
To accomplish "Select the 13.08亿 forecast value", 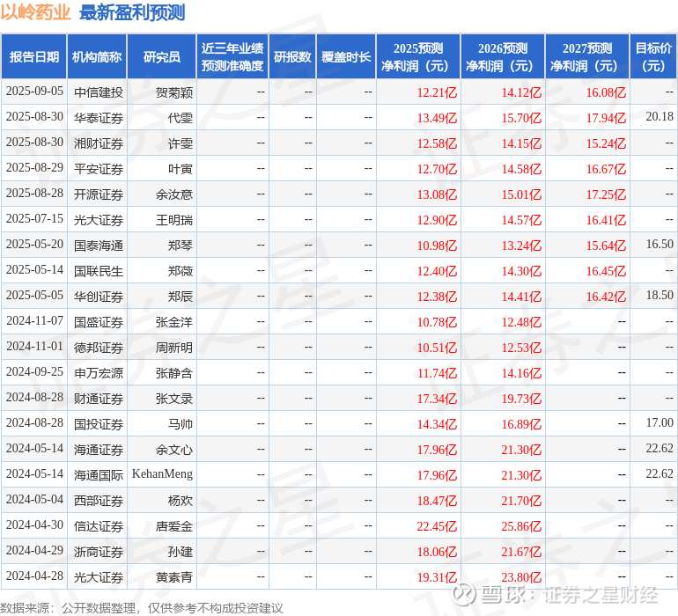I will pos(437,194).
